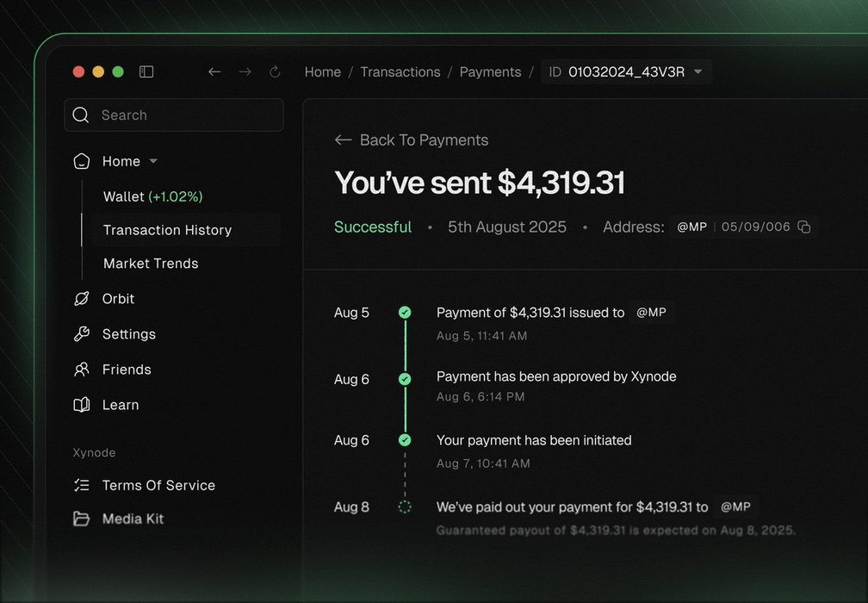The width and height of the screenshot is (868, 603).
Task: Click the pending Aug 8 timeline marker
Action: coord(405,507)
